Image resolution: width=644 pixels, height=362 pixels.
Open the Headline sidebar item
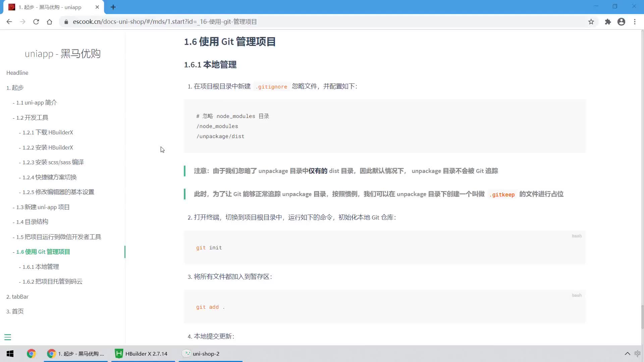(x=17, y=73)
